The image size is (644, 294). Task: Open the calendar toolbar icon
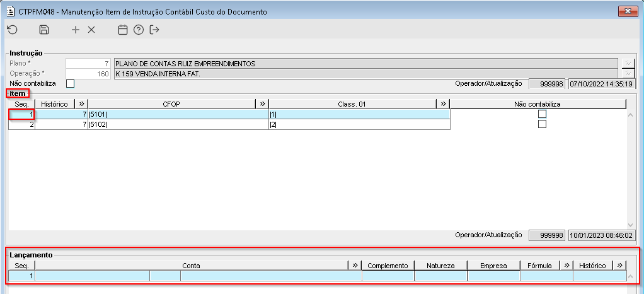(x=122, y=30)
